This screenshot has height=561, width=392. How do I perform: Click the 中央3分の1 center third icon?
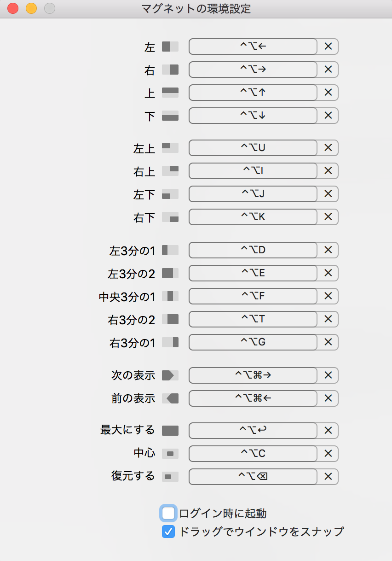[170, 296]
